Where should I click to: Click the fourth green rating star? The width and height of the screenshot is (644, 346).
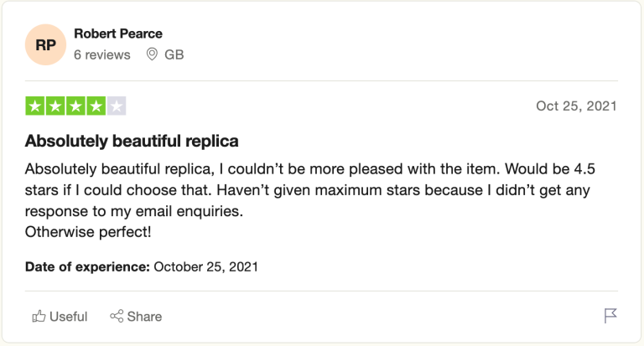(96, 106)
